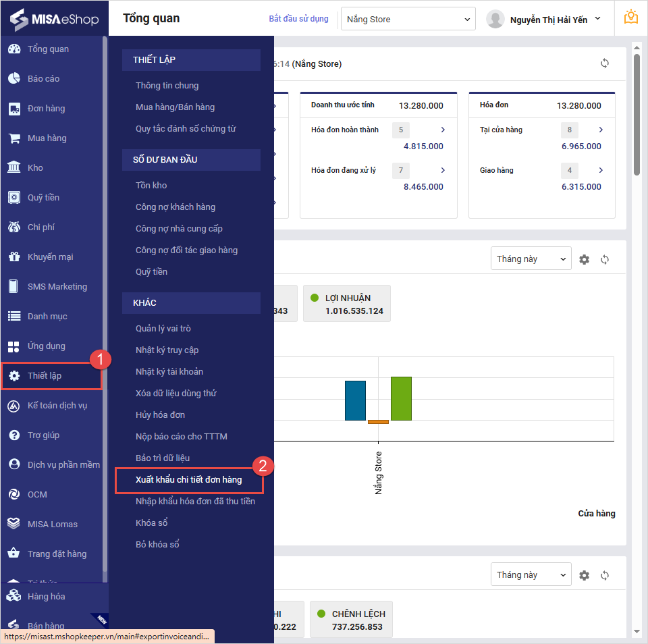Click the map location icon top right
This screenshot has height=644, width=648.
[x=631, y=18]
